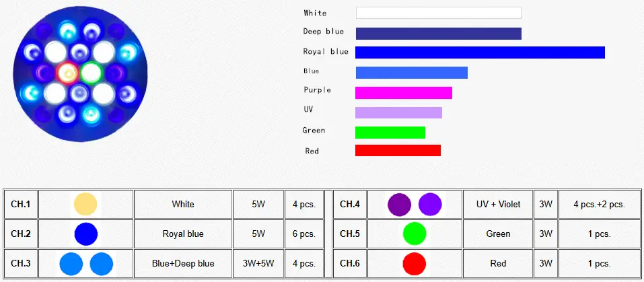Click the yellow White LED circle icon
The image size is (644, 282).
85,204
